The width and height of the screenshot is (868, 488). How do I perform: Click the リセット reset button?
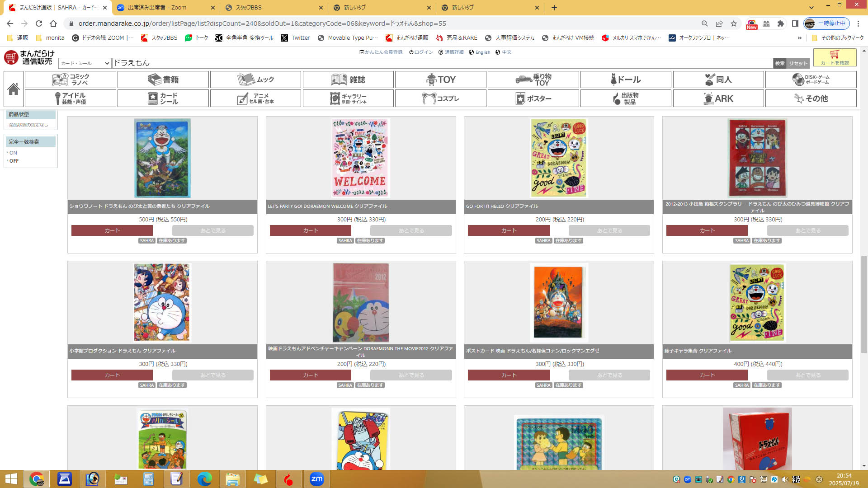[x=798, y=63]
